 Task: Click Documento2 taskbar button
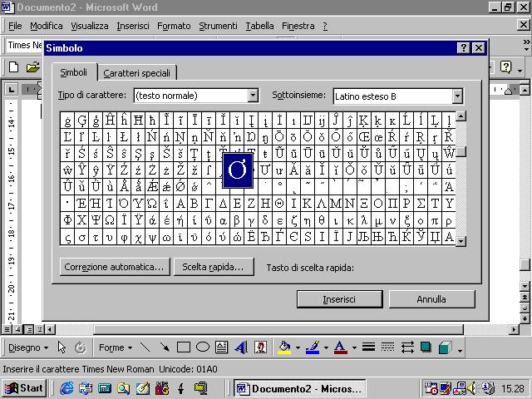click(x=299, y=388)
